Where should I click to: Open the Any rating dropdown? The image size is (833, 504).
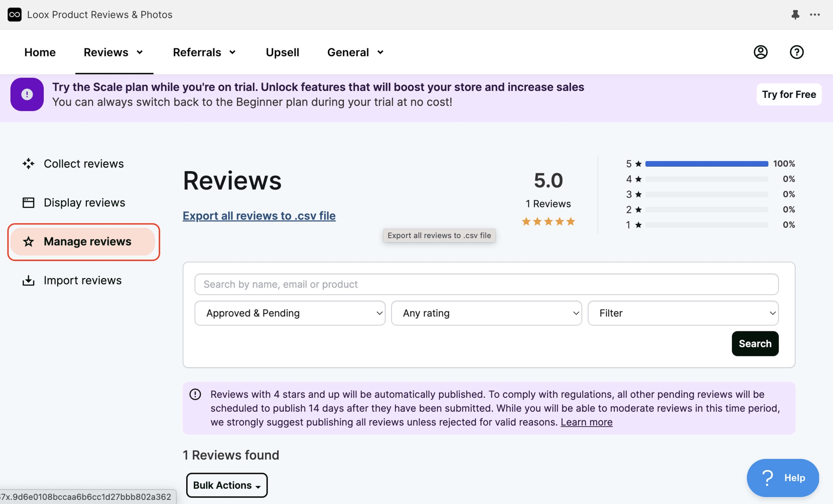pyautogui.click(x=486, y=313)
